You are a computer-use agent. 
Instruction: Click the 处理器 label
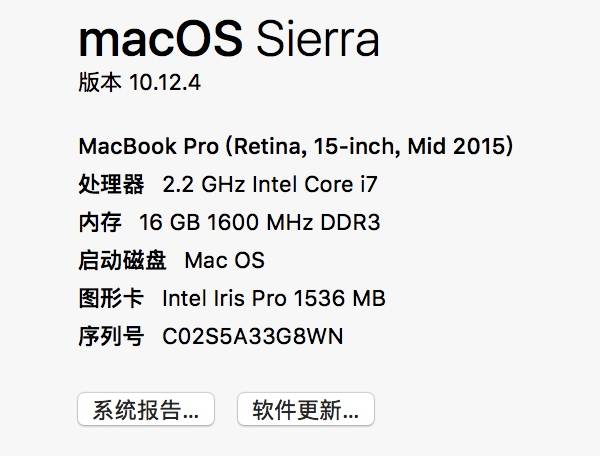111,185
